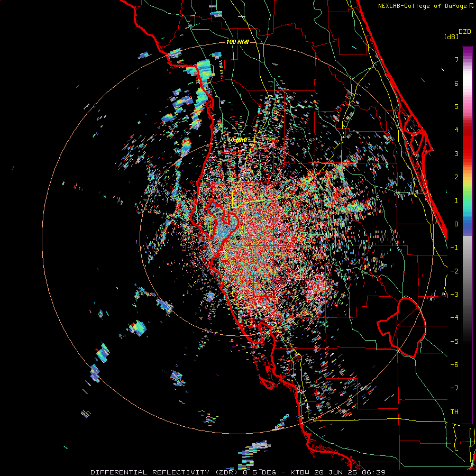
Task: Select the 0 tick label on the scale
Action: [456, 224]
